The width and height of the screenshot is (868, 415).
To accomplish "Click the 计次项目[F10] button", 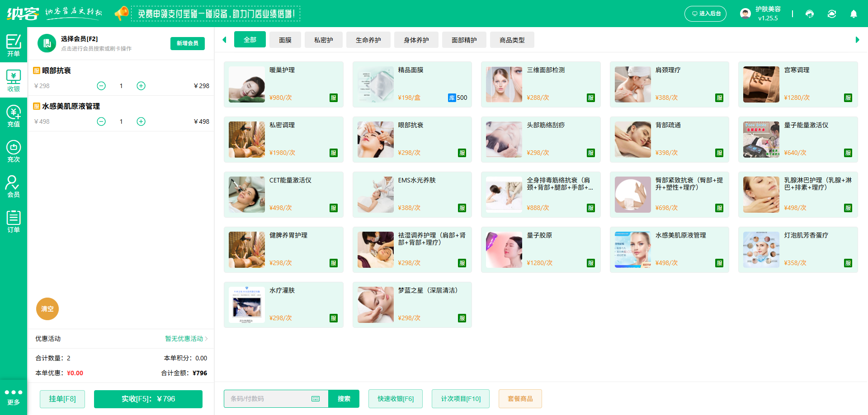I will [x=461, y=399].
